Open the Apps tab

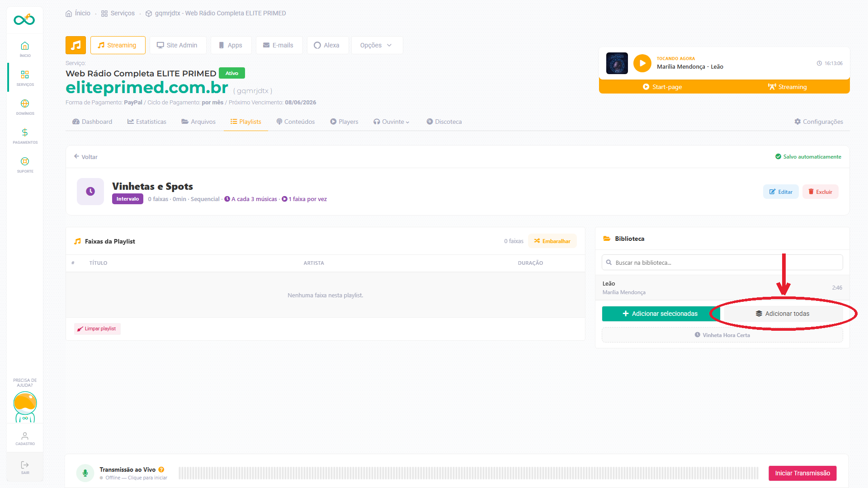[231, 45]
